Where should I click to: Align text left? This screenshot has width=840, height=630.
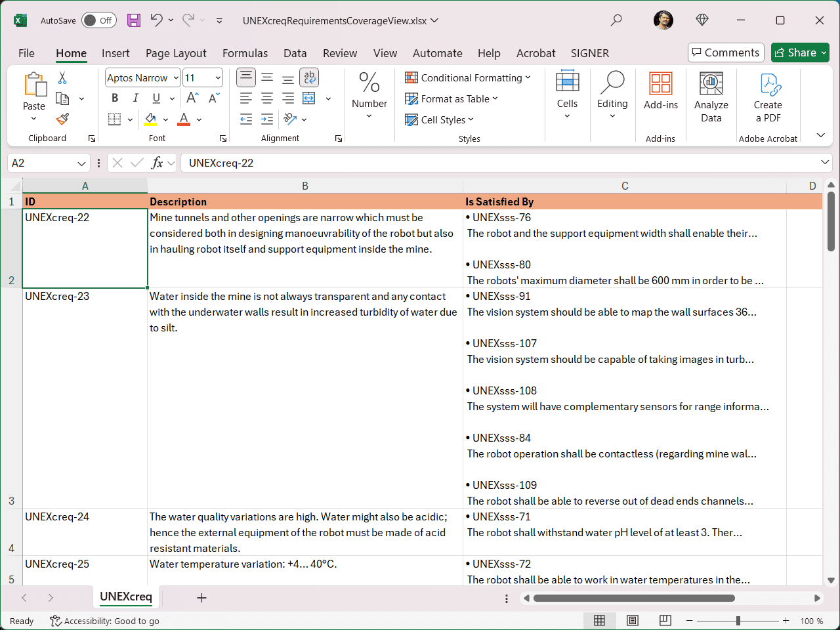(x=246, y=98)
